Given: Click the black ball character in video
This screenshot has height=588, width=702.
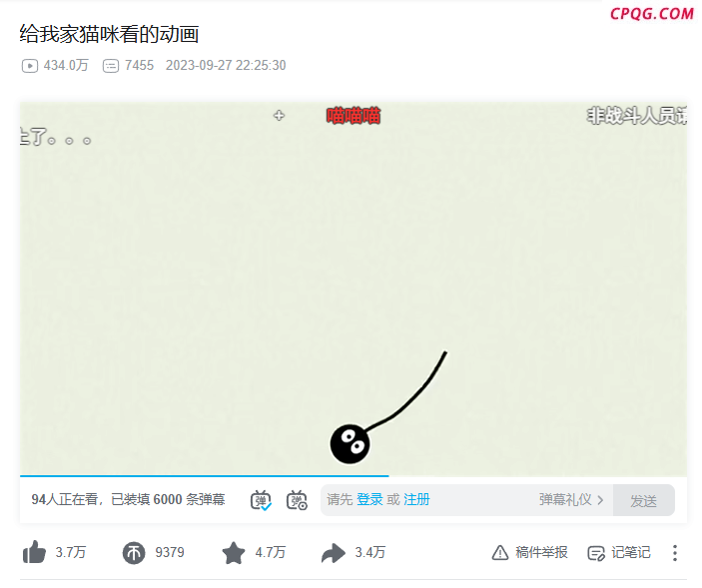Looking at the screenshot, I should point(350,444).
